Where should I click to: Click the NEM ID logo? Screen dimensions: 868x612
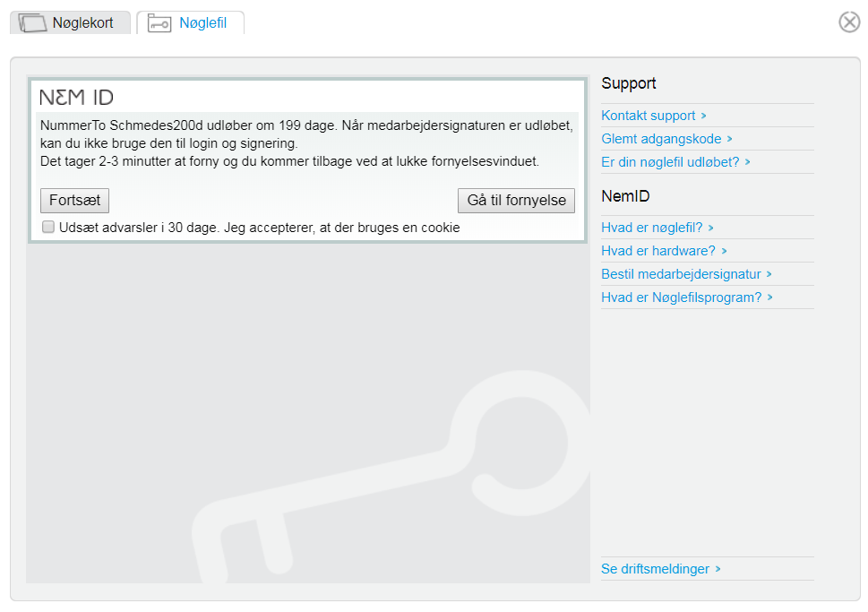76,98
